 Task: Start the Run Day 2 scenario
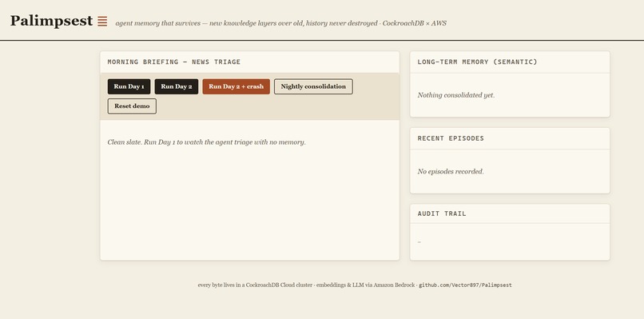tap(177, 86)
